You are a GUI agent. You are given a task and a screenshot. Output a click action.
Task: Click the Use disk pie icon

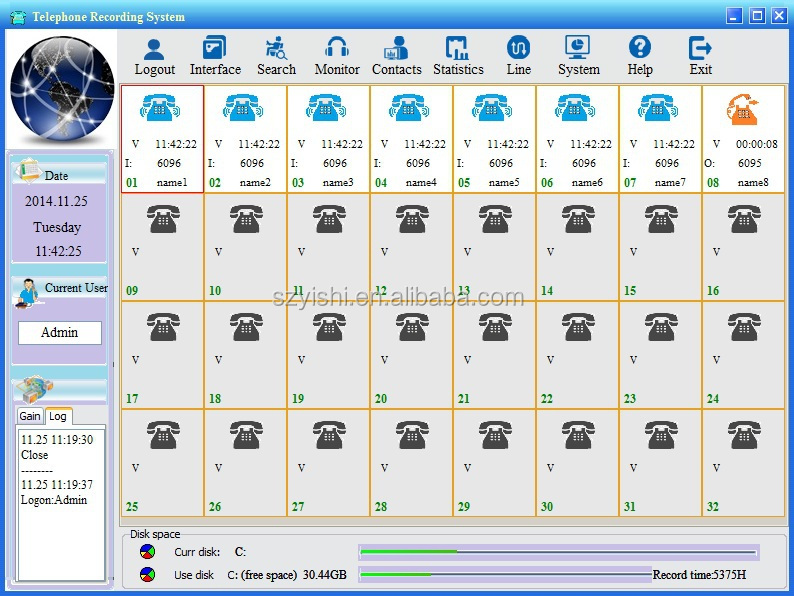148,575
